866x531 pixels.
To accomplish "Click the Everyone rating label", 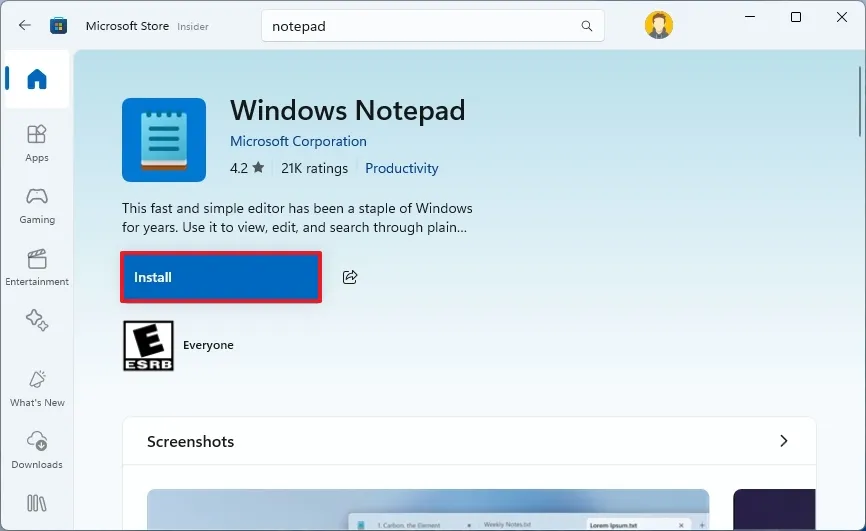I will 208,345.
